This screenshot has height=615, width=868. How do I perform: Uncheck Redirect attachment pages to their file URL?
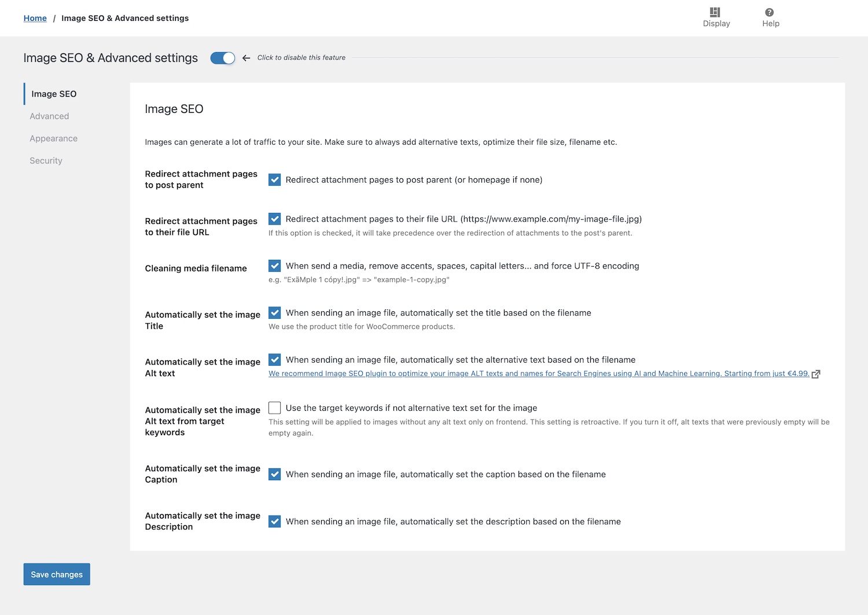[275, 219]
